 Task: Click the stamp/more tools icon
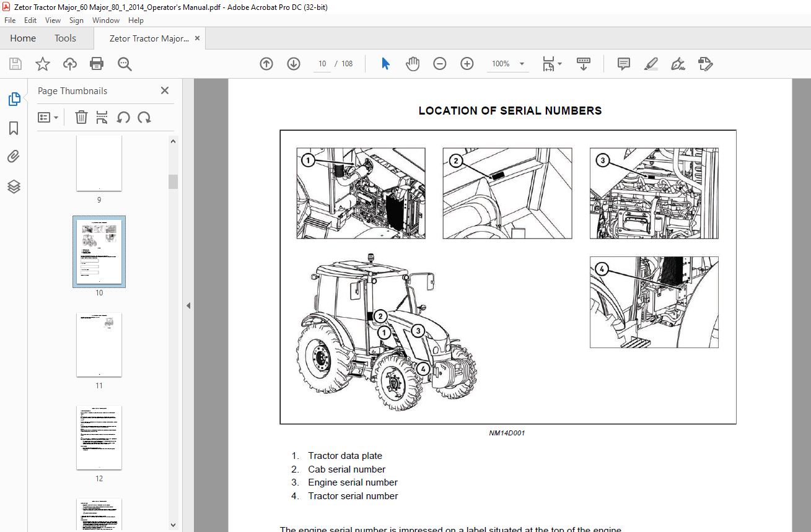[705, 64]
